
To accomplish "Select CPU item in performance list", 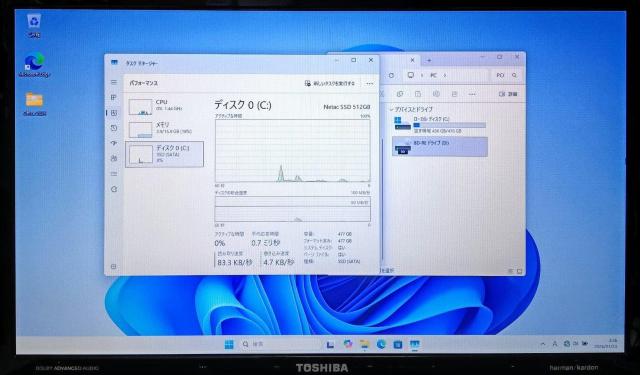I will pos(164,106).
